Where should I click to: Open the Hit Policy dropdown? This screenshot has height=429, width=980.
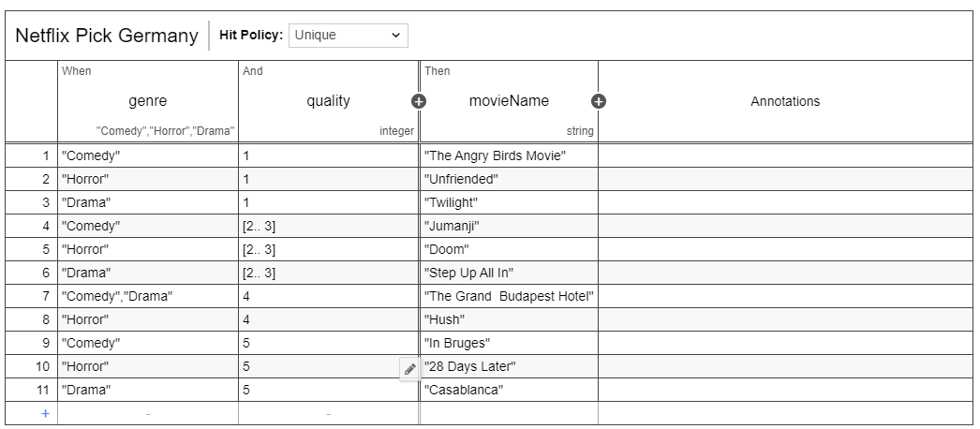point(349,36)
